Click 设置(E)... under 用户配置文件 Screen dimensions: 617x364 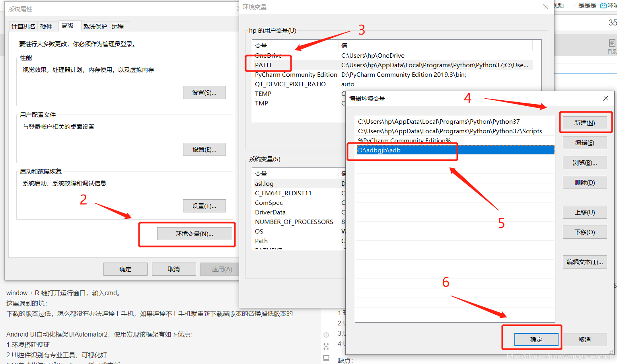pyautogui.click(x=204, y=149)
